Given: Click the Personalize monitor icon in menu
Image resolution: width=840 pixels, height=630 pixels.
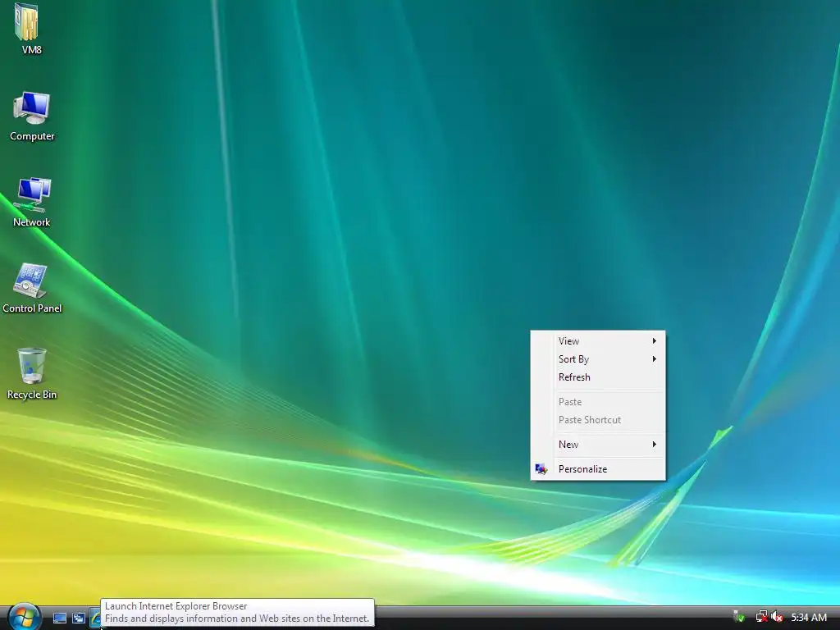Looking at the screenshot, I should tap(541, 468).
